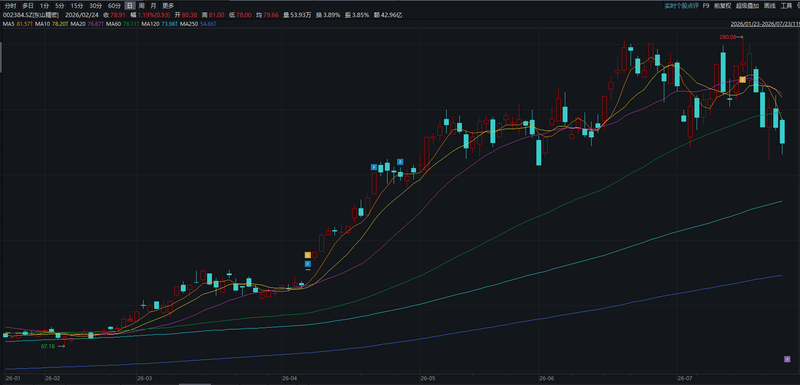The height and width of the screenshot is (385, 800).
Task: Open the 前复权 adjustment dropdown
Action: pyautogui.click(x=722, y=6)
